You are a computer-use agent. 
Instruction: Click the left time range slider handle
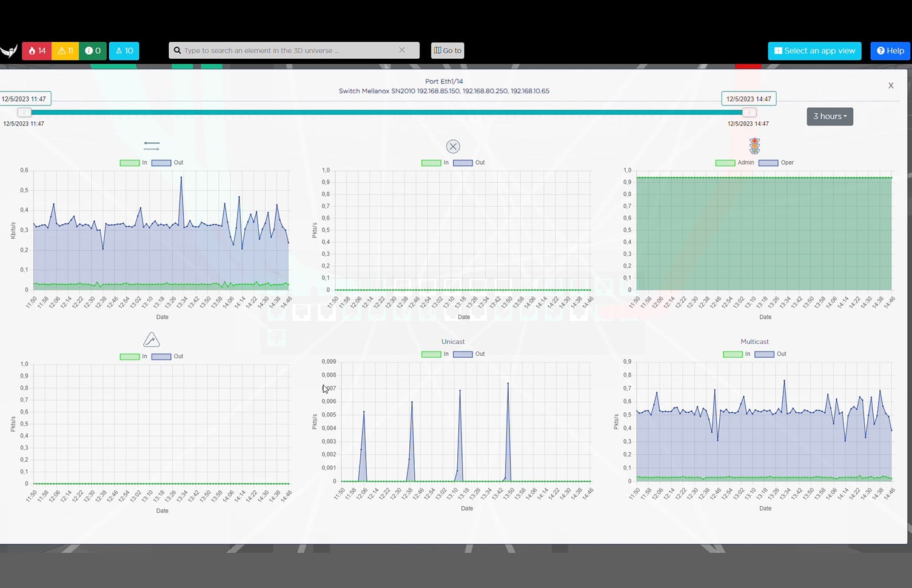24,112
